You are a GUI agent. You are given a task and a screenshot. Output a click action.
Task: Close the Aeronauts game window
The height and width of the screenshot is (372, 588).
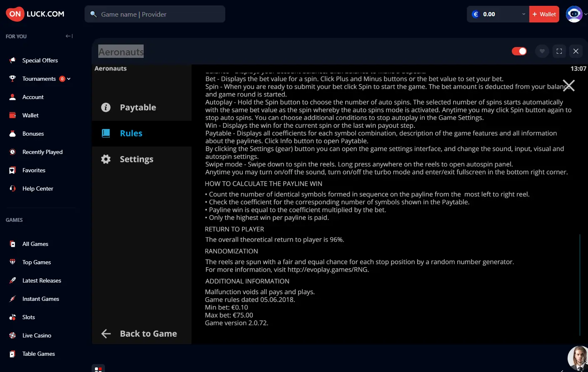[x=576, y=51]
